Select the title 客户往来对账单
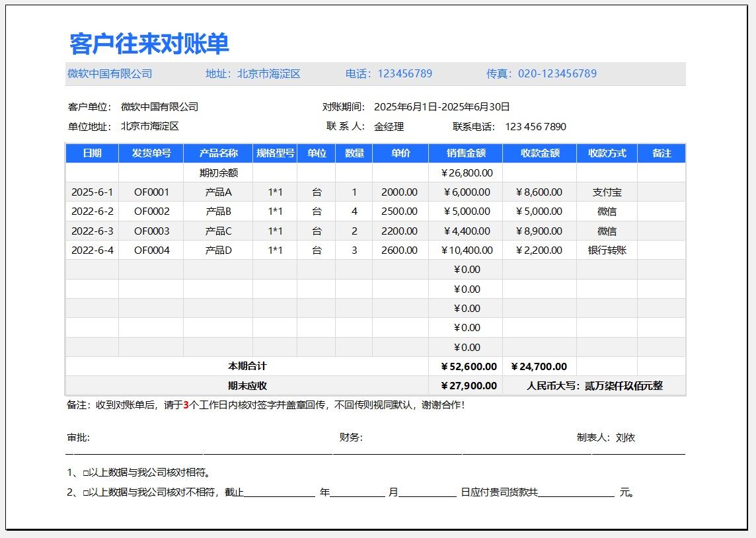The height and width of the screenshot is (538, 756). pos(149,44)
